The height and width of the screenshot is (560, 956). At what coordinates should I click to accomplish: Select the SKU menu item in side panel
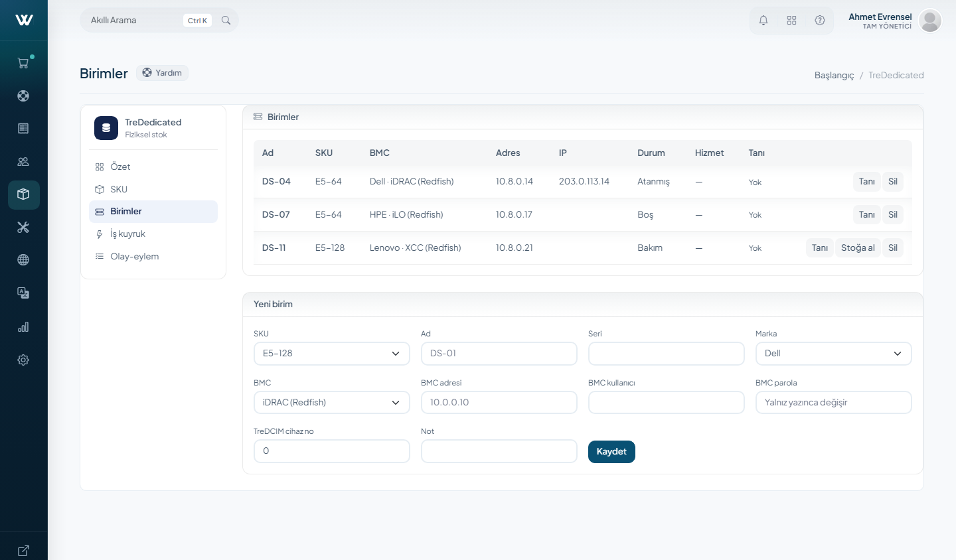[x=153, y=189]
